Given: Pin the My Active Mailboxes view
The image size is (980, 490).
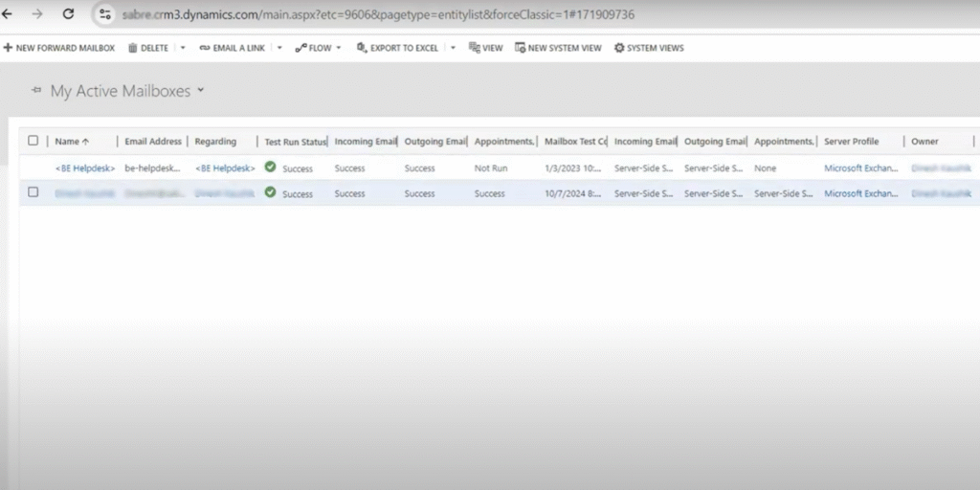Looking at the screenshot, I should click(36, 91).
